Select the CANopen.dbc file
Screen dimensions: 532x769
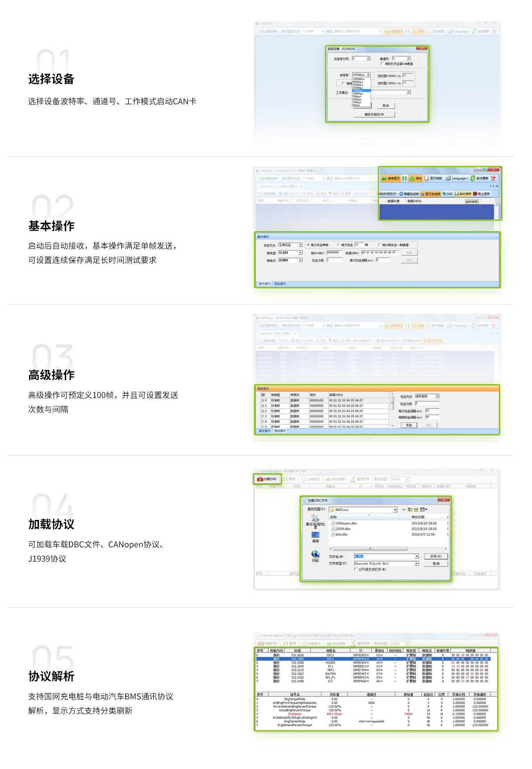coord(344,523)
